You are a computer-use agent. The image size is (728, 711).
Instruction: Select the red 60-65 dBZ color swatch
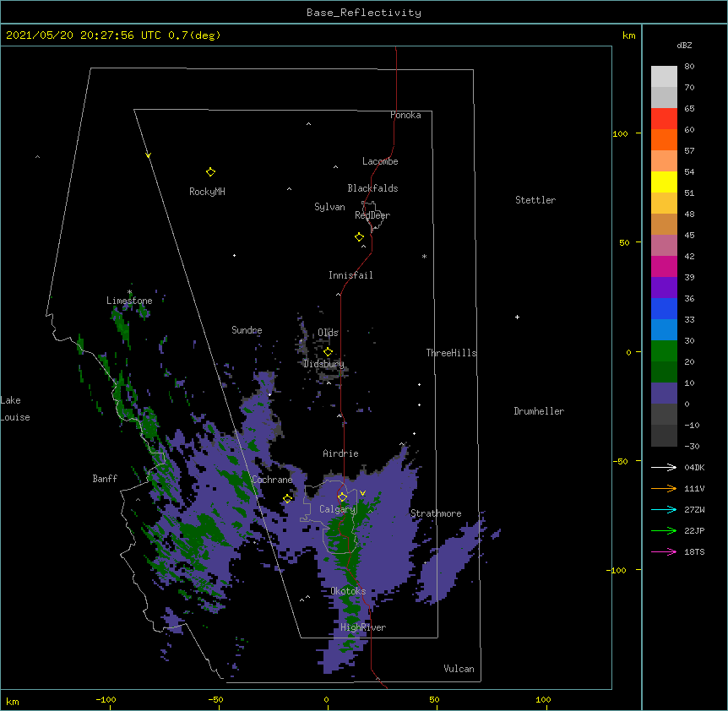664,118
